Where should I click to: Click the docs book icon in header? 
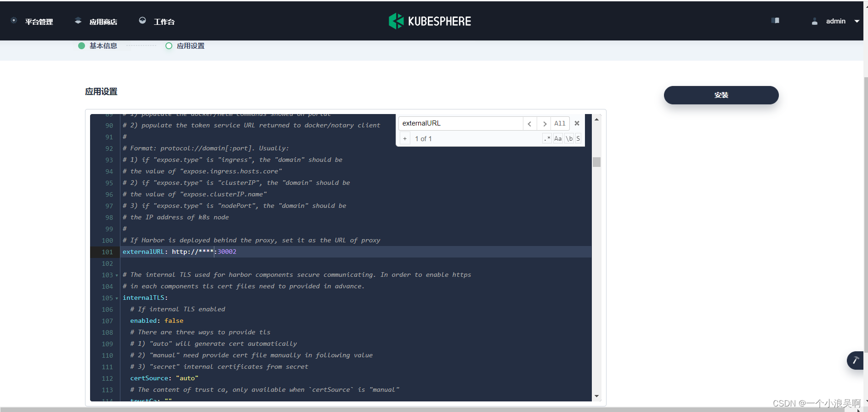[775, 20]
